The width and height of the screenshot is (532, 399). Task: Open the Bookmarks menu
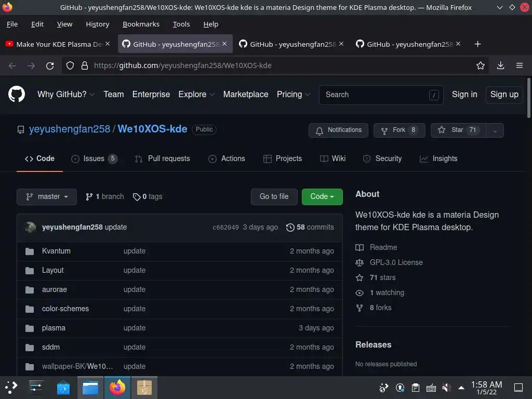click(141, 24)
